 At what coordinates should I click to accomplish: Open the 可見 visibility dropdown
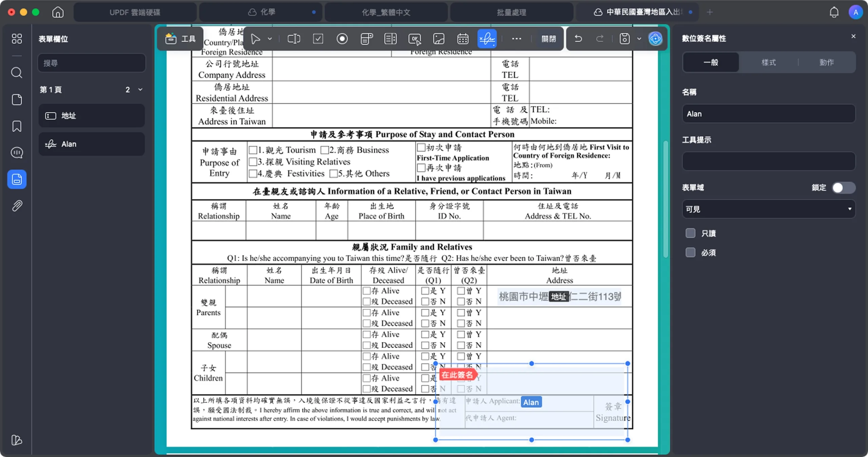[768, 209]
